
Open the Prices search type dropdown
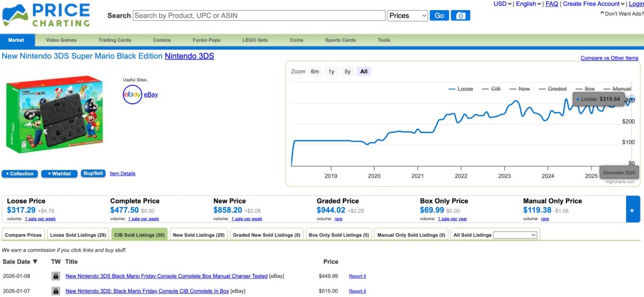coord(408,16)
